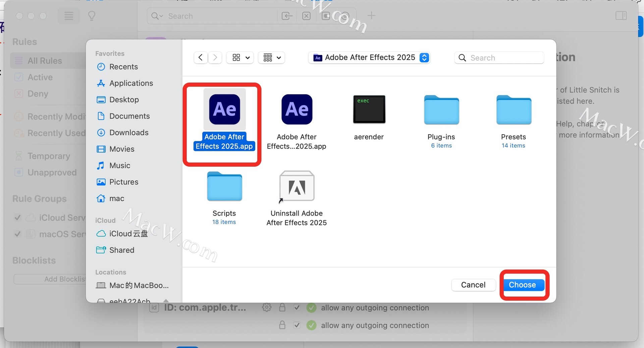
Task: Go back in file dialog
Action: 201,58
